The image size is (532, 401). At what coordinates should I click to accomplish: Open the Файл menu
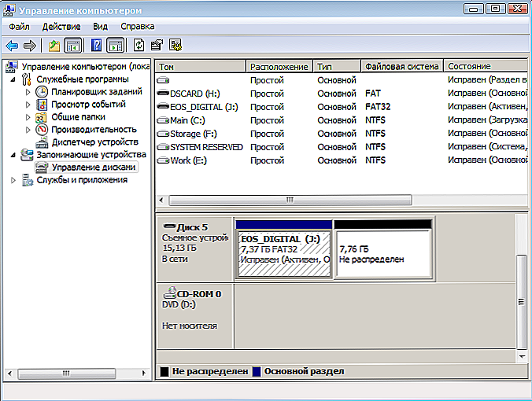point(19,27)
